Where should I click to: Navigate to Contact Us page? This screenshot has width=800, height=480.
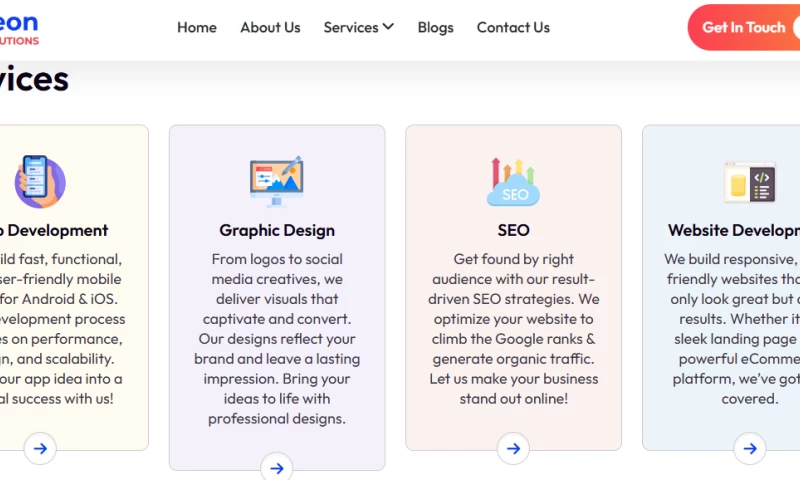click(513, 28)
